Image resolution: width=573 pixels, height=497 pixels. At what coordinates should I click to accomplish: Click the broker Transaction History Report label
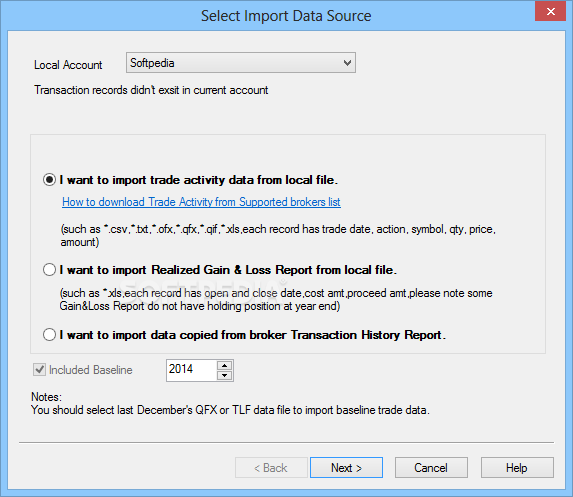pyautogui.click(x=253, y=335)
